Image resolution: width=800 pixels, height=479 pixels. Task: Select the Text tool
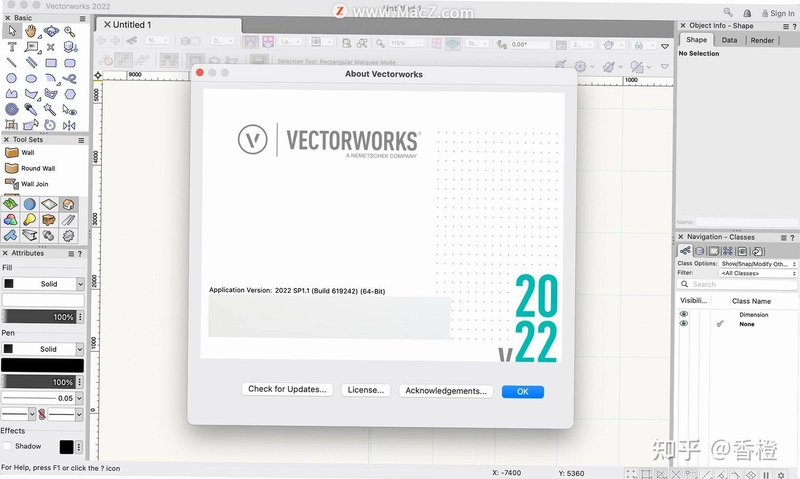(11, 47)
